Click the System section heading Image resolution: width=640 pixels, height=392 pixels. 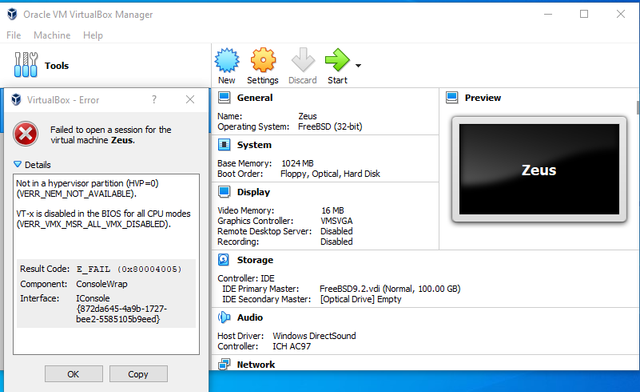(254, 145)
